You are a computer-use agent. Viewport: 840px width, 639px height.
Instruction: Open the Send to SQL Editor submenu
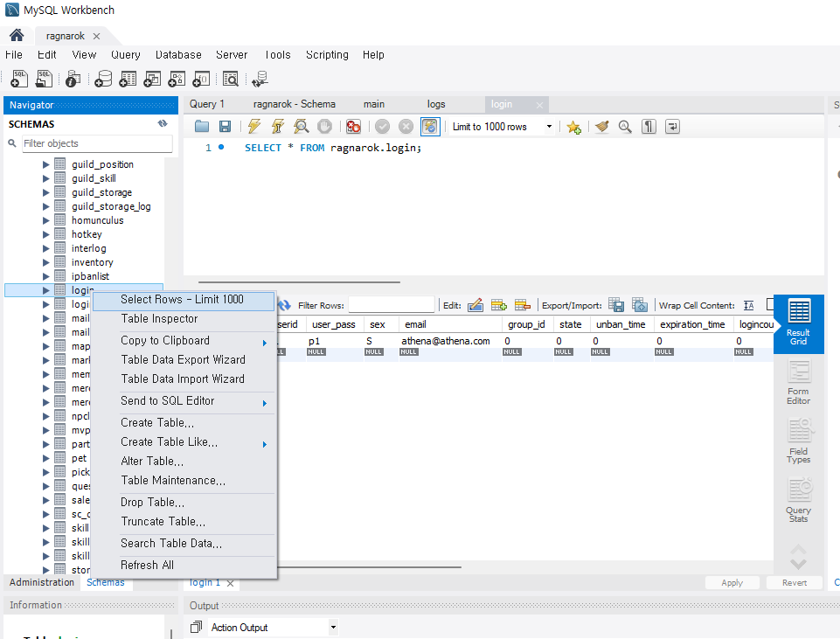click(x=184, y=400)
